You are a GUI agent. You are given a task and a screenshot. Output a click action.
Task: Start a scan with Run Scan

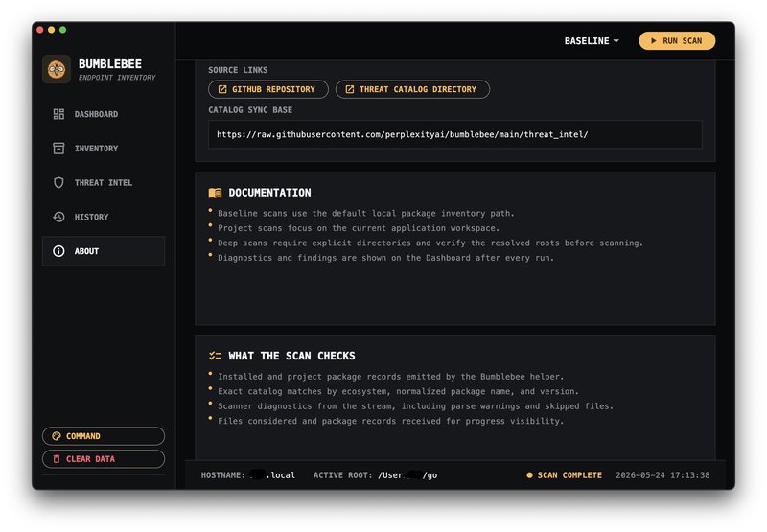[677, 40]
